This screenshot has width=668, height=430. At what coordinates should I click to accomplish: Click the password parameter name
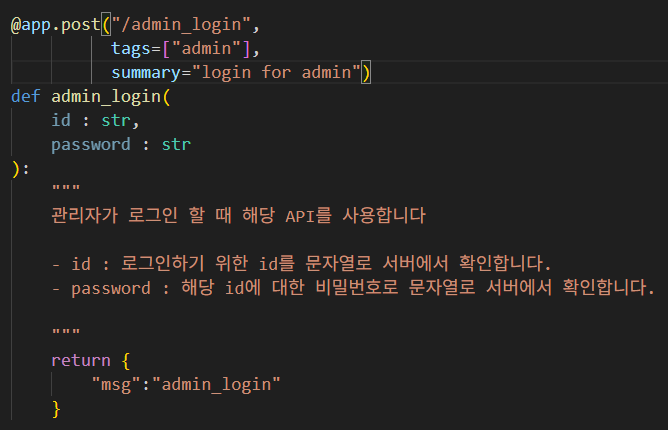pyautogui.click(x=91, y=145)
